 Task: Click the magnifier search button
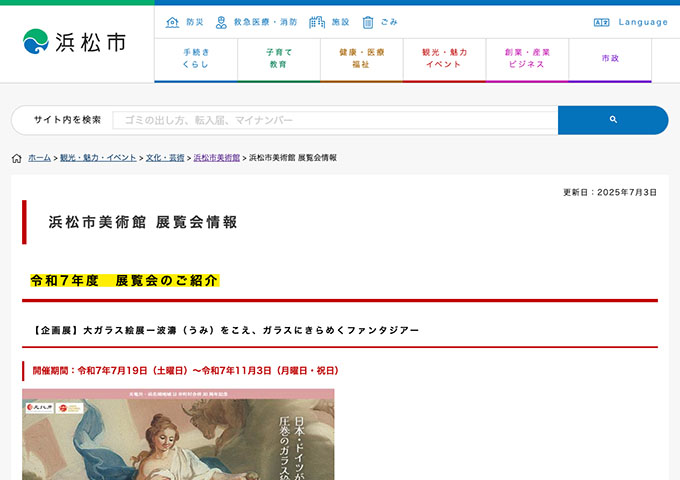[x=613, y=120]
